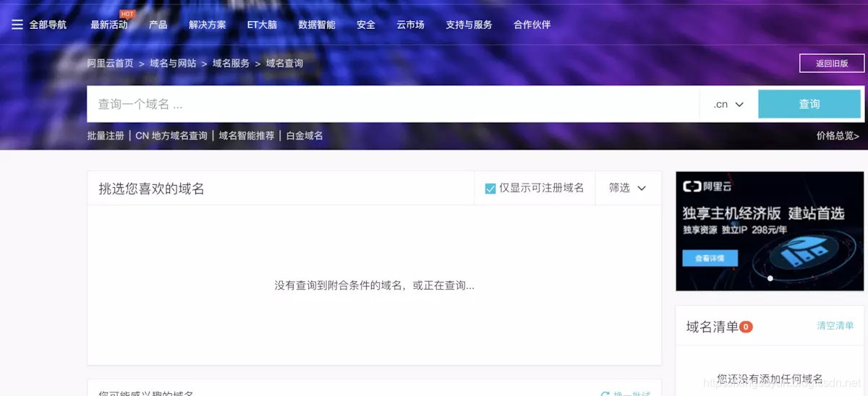Click the 清空清单 link
This screenshot has height=396, width=868.
[x=835, y=326]
